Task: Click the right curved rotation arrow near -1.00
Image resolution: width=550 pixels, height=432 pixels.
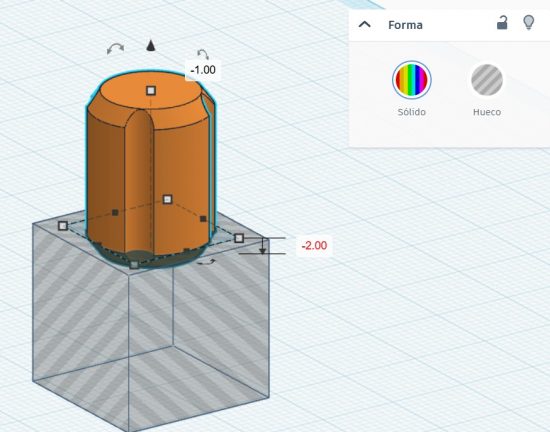Action: [203, 54]
